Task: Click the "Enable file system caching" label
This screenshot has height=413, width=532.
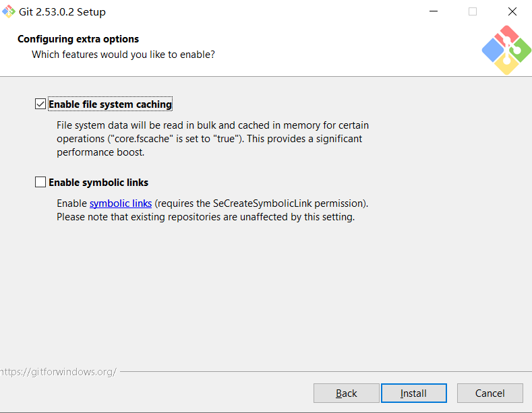Action: 110,104
